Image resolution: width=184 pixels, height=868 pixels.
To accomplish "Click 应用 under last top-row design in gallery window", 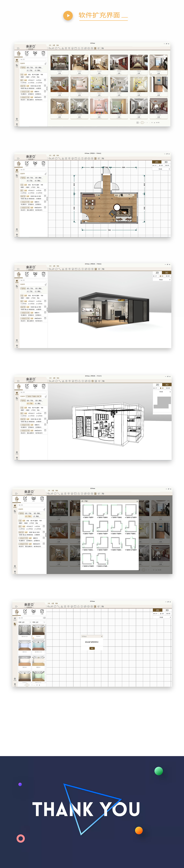I will tap(158, 73).
